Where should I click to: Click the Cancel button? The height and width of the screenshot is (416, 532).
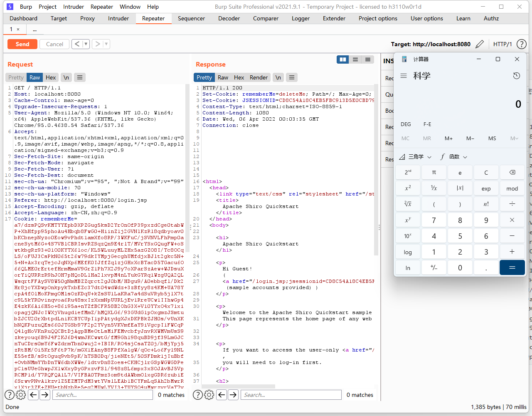pos(54,44)
